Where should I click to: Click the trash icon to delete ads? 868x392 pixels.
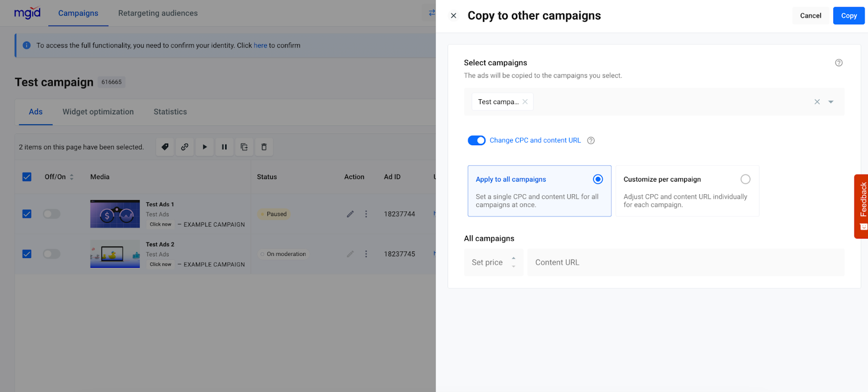[264, 147]
